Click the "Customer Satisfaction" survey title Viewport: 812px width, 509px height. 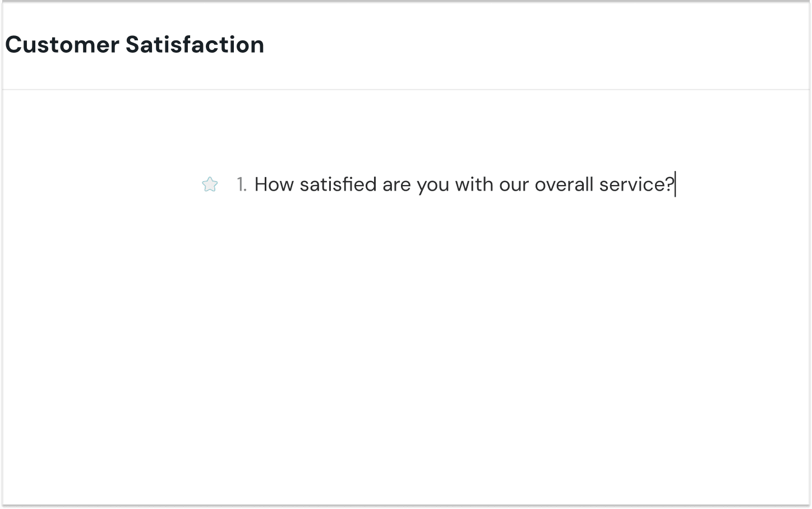(135, 45)
